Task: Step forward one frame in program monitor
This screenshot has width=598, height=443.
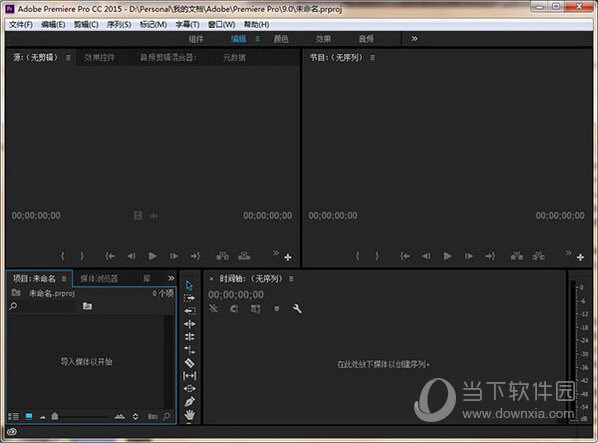Action: click(469, 256)
